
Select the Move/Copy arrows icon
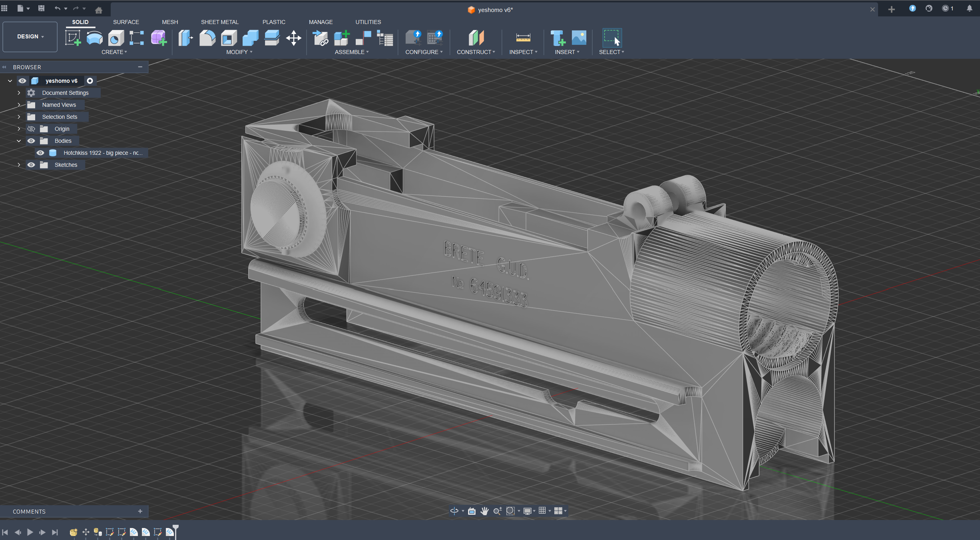(x=293, y=38)
